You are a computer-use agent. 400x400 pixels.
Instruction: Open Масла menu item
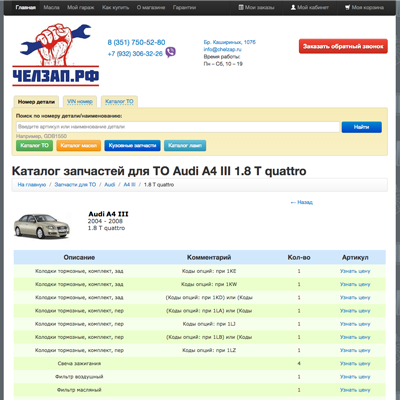[x=51, y=7]
